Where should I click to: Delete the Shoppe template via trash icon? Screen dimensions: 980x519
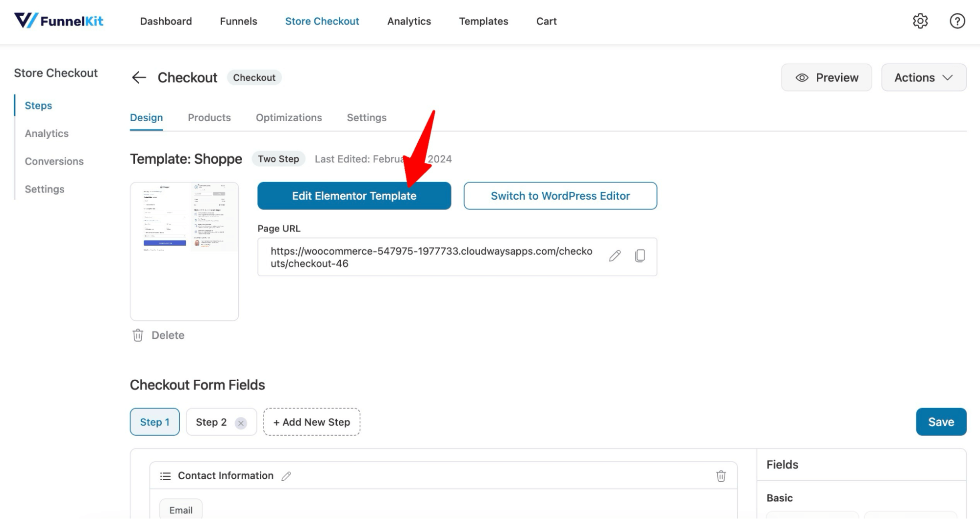point(138,335)
